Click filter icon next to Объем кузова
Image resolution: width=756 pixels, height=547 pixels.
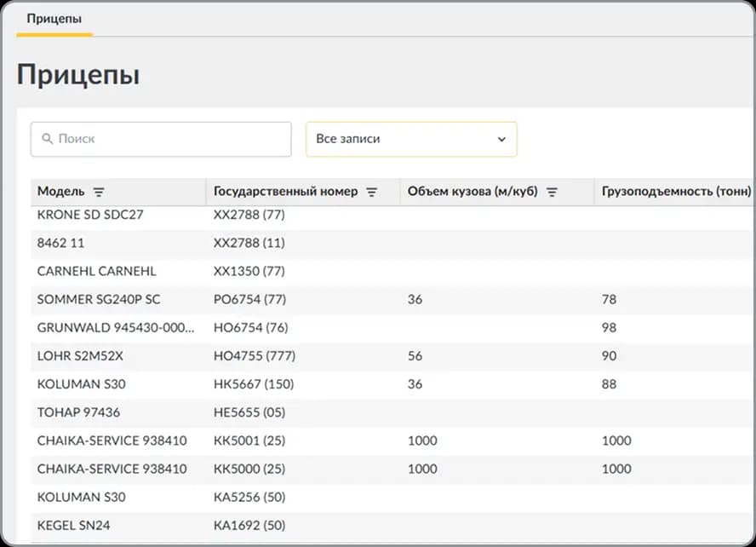pos(552,192)
